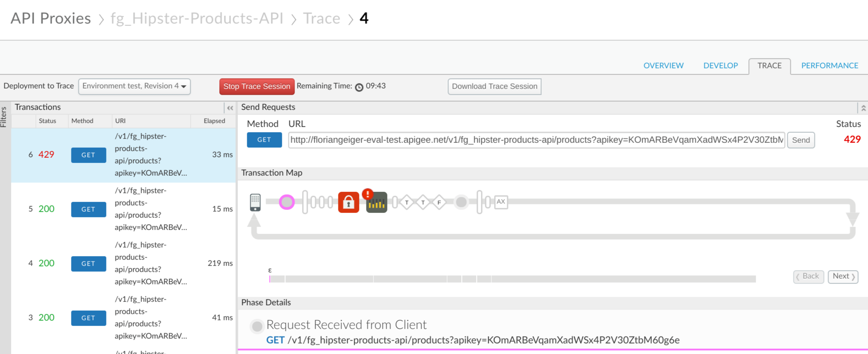Screen dimensions: 868x354
Task: Open the vertical Filters side panel
Action: [x=4, y=117]
